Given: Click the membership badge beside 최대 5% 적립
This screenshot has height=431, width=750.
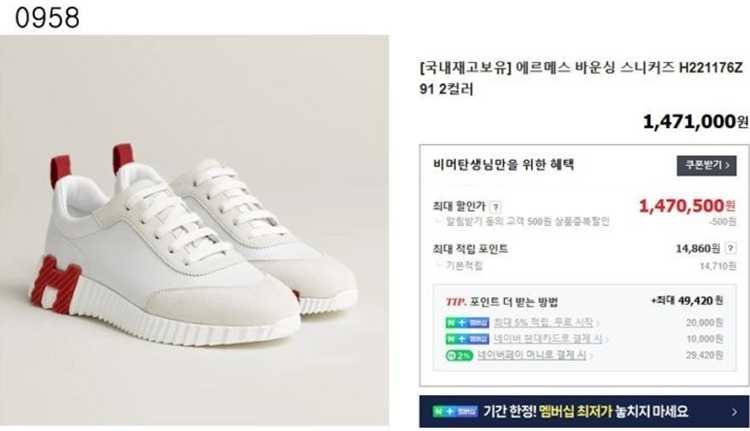Looking at the screenshot, I should pos(467,323).
